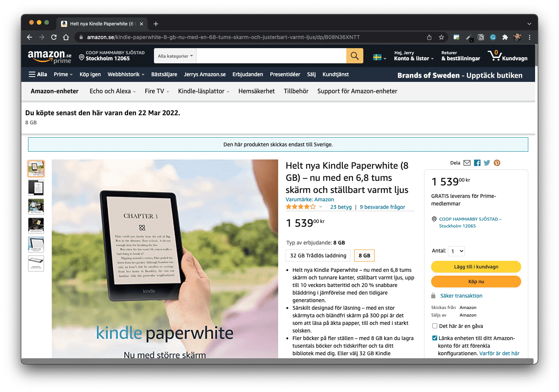
Task: Select the 8 GB option
Action: pos(364,256)
